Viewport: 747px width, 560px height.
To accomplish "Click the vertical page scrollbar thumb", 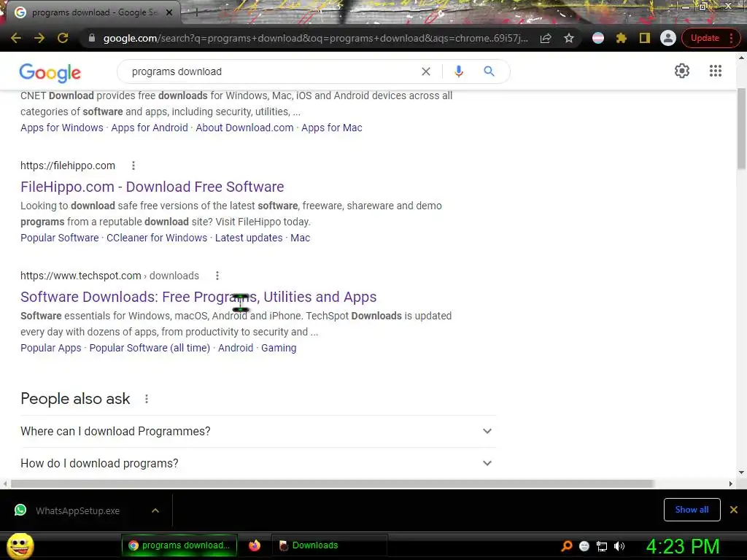I will tap(741, 128).
